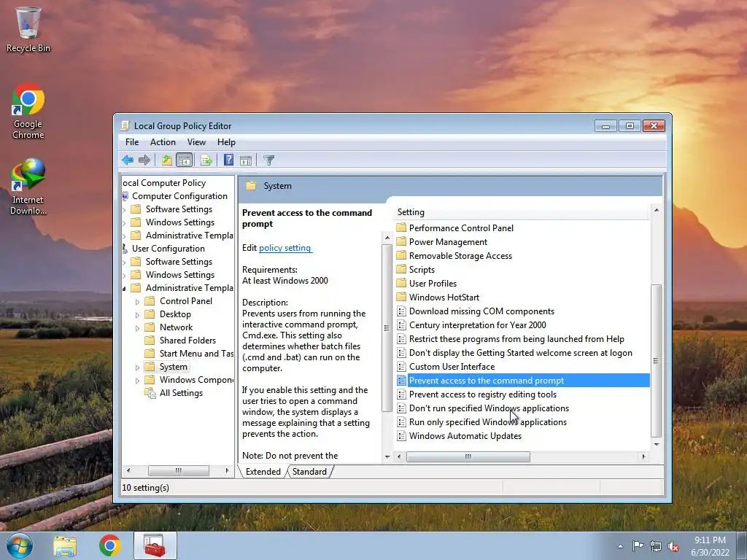
Task: Expand the System tree node arrow
Action: click(x=137, y=367)
